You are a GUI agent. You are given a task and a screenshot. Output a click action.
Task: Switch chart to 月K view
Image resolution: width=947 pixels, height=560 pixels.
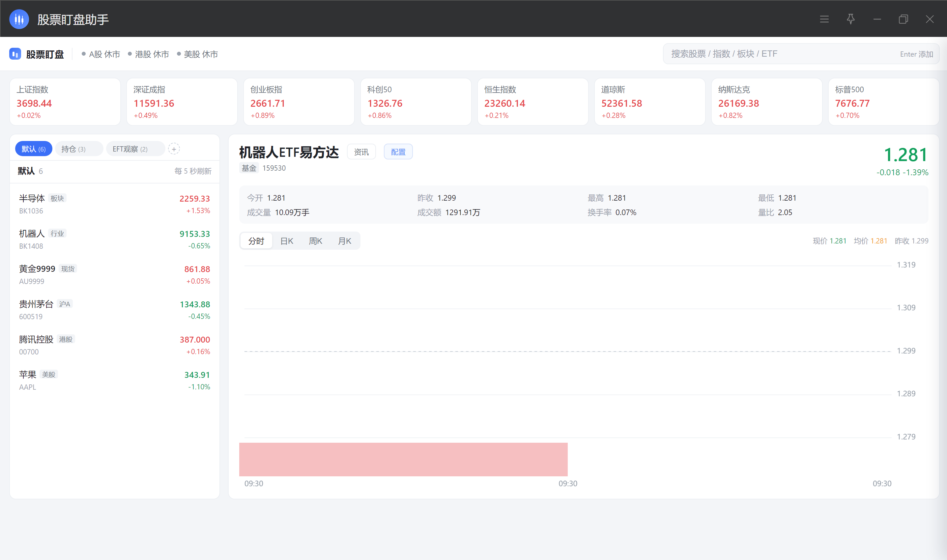pyautogui.click(x=344, y=241)
